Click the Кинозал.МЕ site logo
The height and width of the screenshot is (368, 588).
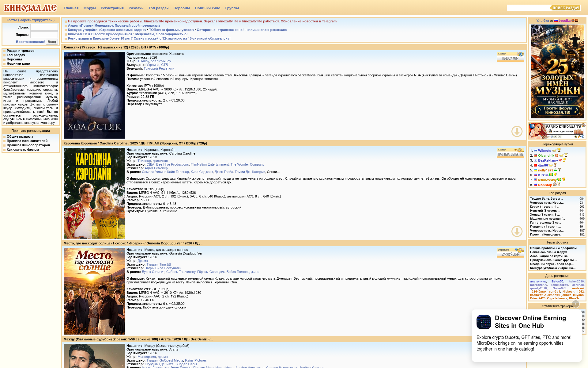(30, 8)
